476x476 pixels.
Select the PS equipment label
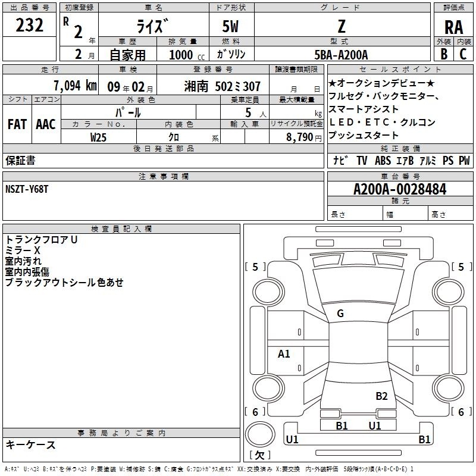(x=448, y=160)
